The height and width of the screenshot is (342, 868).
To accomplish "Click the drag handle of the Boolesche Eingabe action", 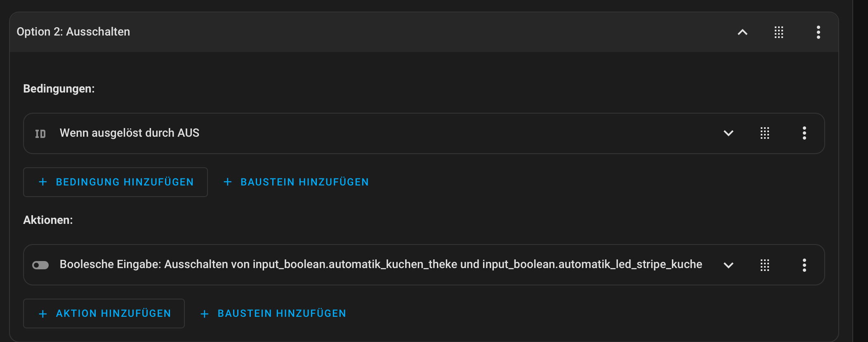I will point(764,265).
